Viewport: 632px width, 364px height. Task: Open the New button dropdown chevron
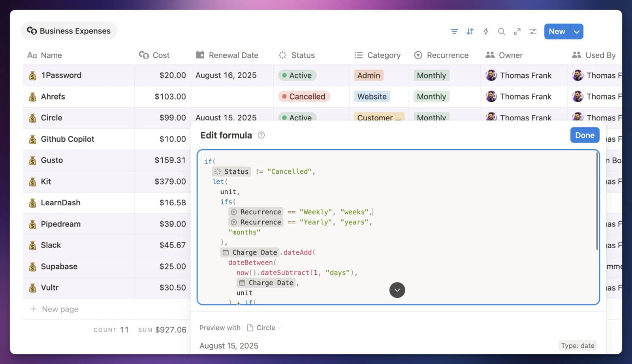[576, 31]
